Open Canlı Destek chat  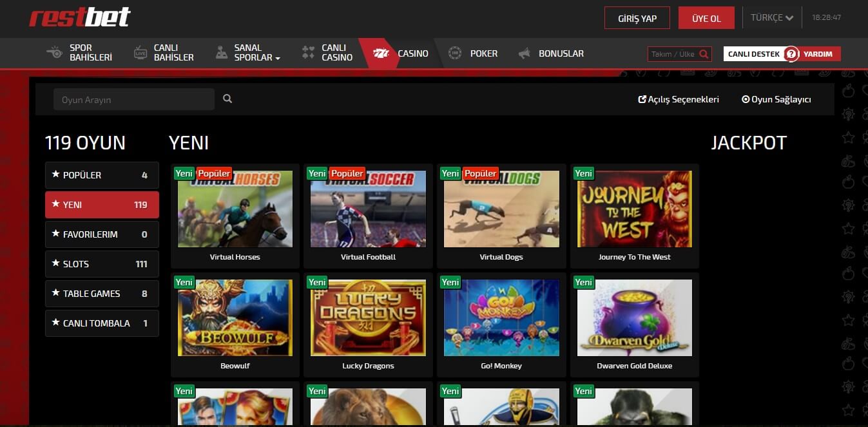coord(754,54)
